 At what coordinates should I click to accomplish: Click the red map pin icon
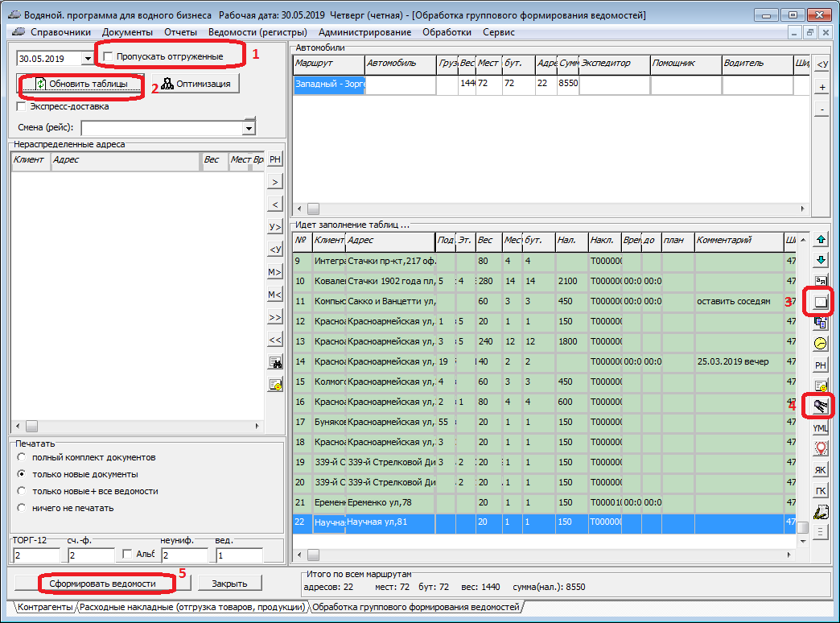click(x=821, y=448)
